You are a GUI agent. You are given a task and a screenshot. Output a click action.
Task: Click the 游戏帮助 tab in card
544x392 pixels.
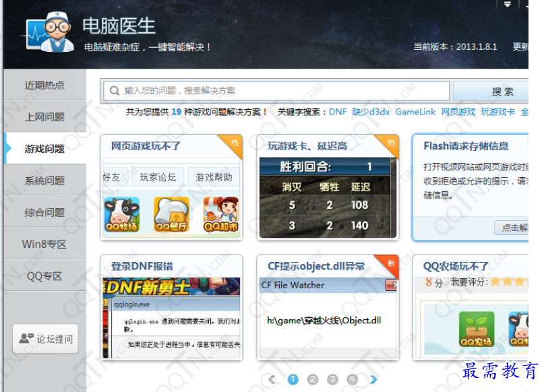point(214,177)
